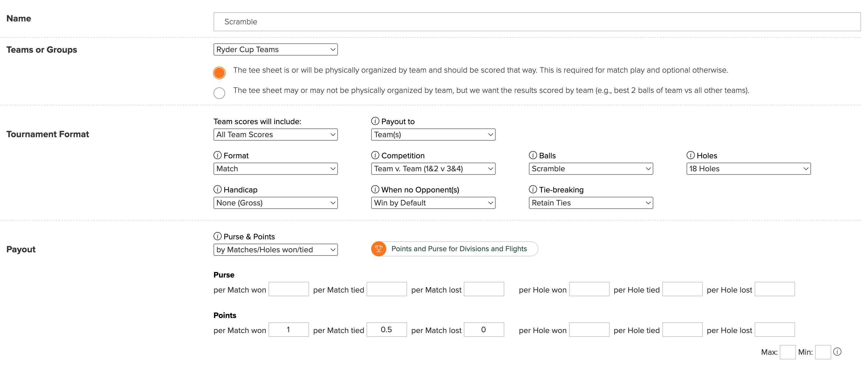Open the Payout to Team(s) dropdown
The height and width of the screenshot is (375, 868).
433,135
